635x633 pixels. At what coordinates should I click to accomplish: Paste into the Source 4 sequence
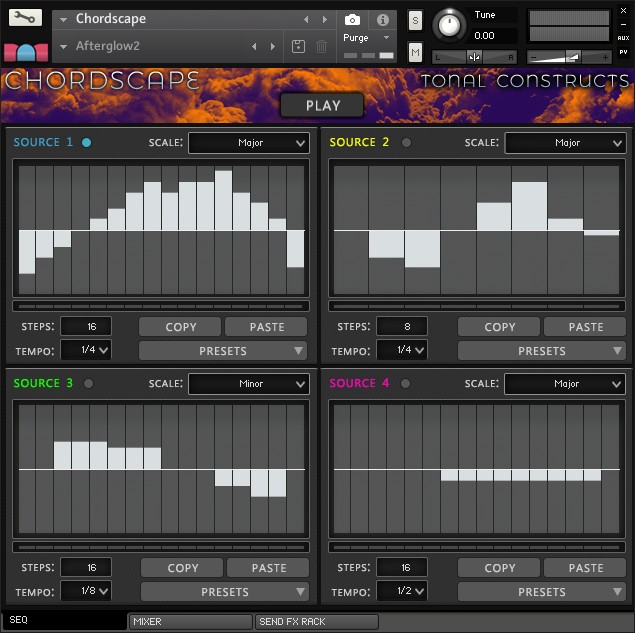point(585,568)
